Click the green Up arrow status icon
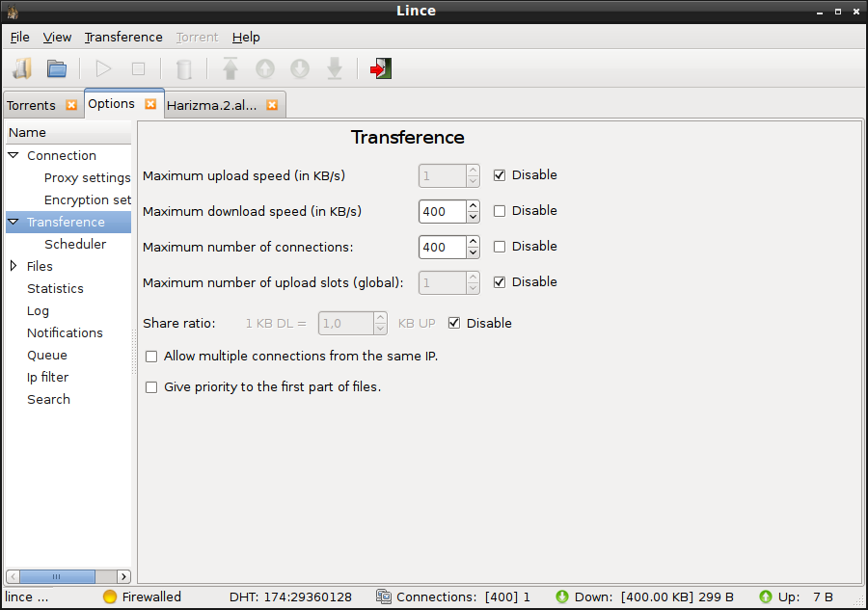This screenshot has height=610, width=868. (x=766, y=597)
